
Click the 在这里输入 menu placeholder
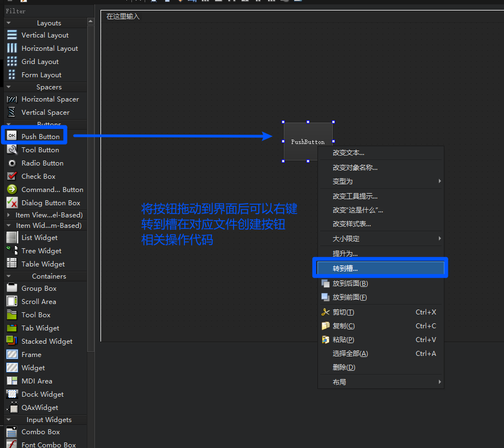pyautogui.click(x=123, y=17)
